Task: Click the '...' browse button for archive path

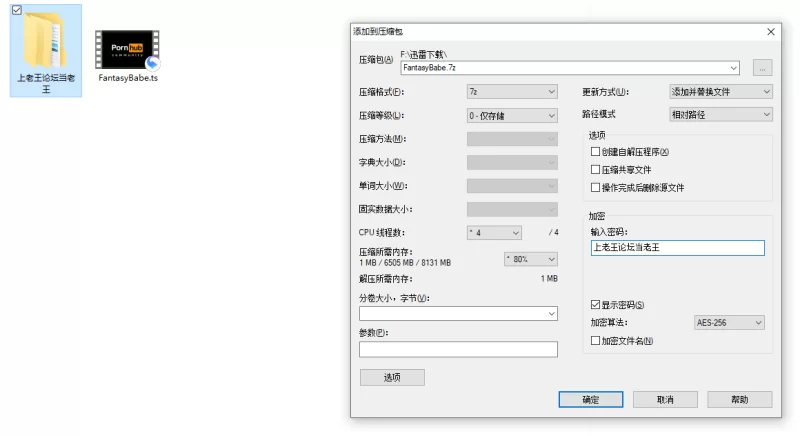Action: (x=762, y=68)
